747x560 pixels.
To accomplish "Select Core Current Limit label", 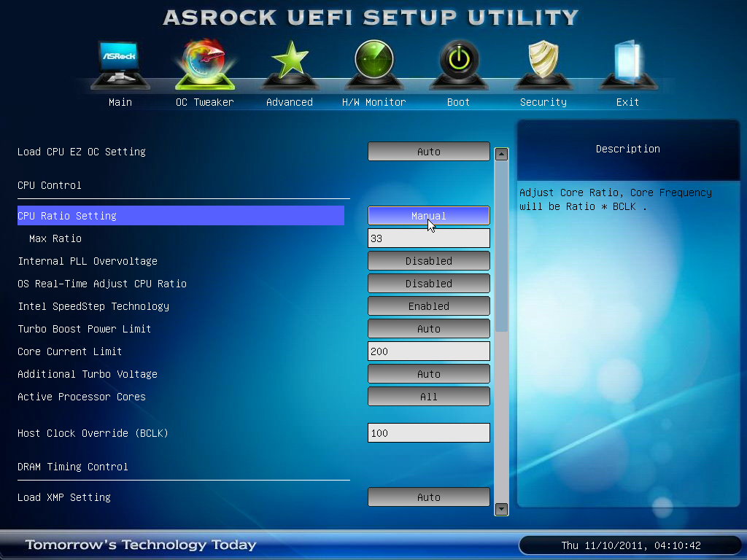I will pos(69,351).
